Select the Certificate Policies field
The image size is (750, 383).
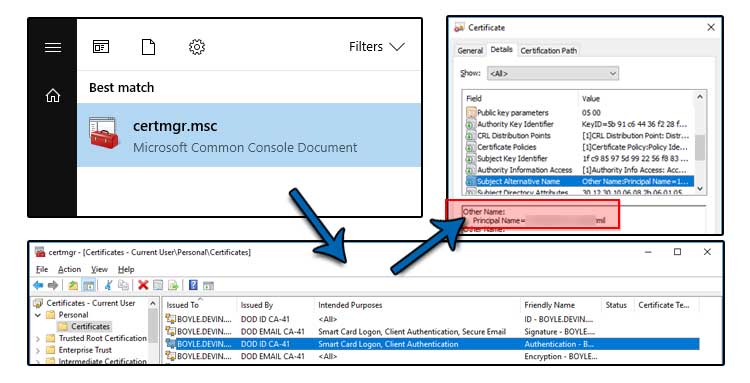[579, 147]
